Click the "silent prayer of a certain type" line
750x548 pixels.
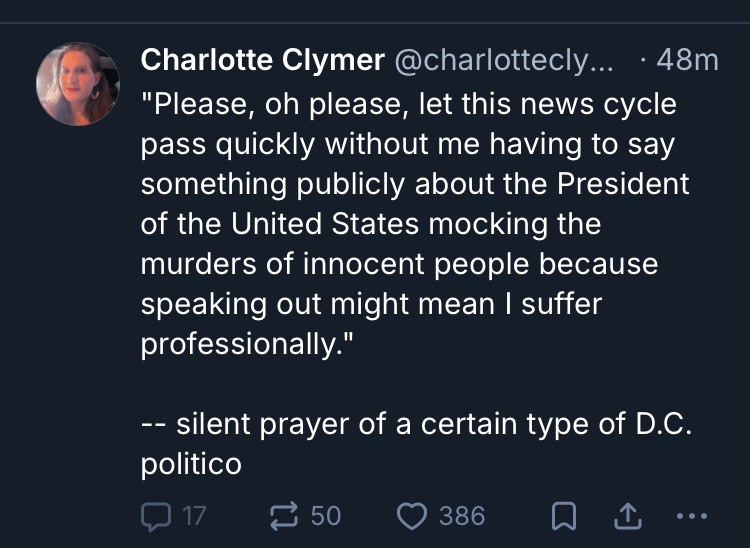416,423
